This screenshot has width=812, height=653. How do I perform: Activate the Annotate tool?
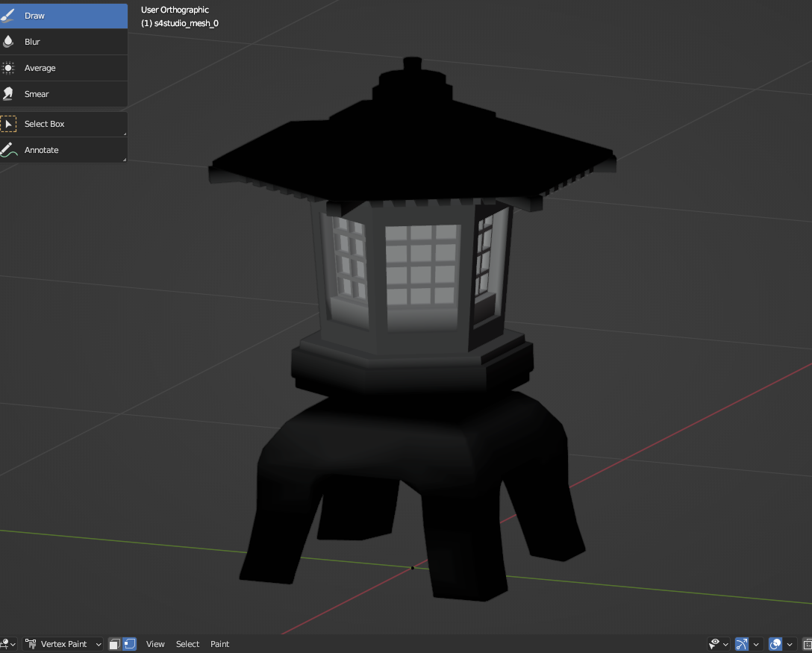(63, 150)
